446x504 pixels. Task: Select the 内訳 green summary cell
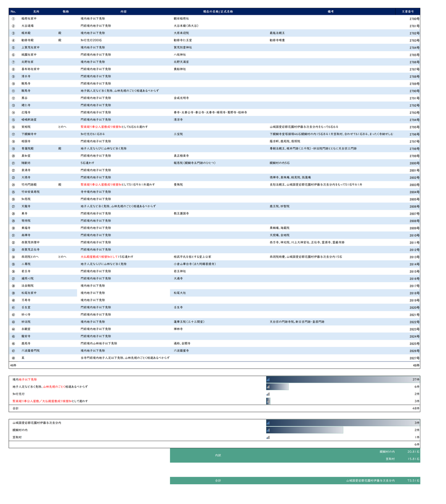pyautogui.click(x=218, y=455)
